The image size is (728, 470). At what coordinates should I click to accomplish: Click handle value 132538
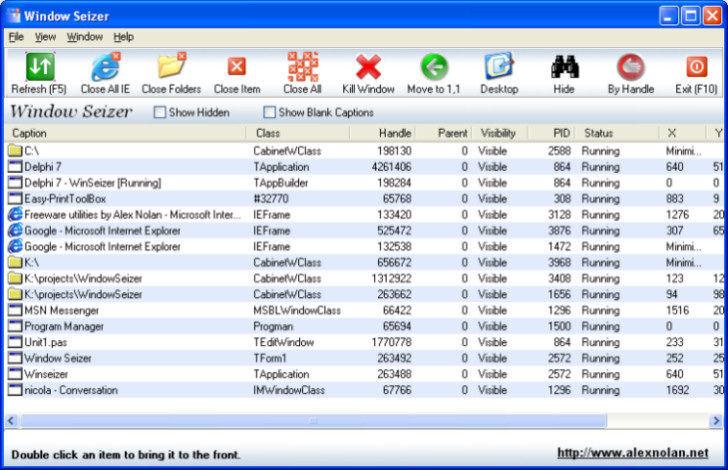tap(394, 246)
